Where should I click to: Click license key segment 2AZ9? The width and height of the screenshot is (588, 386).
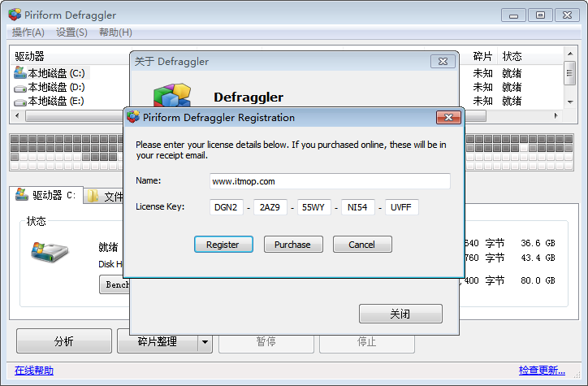[x=270, y=207]
